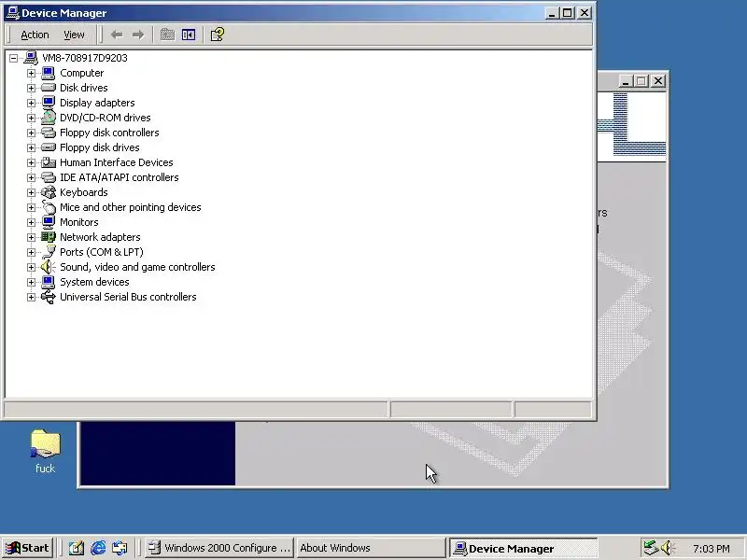Click the Display adapters icon
This screenshot has height=560, width=747.
tap(49, 103)
